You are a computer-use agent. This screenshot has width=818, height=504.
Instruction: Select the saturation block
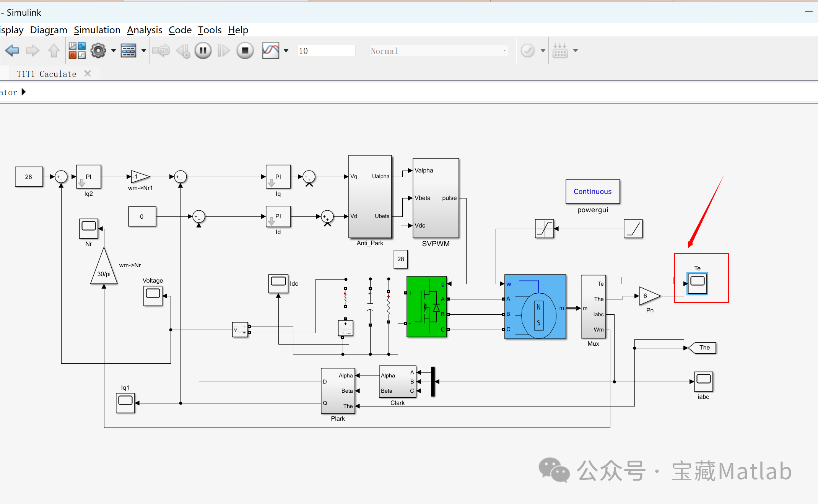pos(545,229)
